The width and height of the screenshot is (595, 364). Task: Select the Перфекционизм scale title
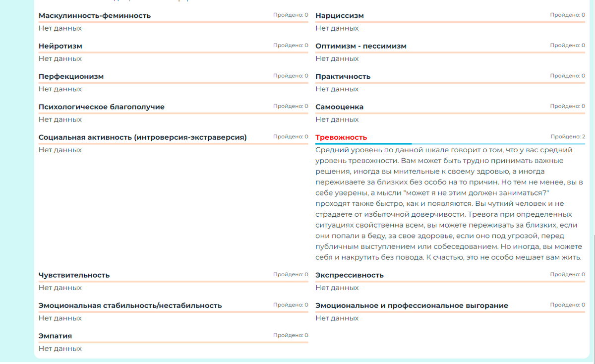(x=71, y=76)
